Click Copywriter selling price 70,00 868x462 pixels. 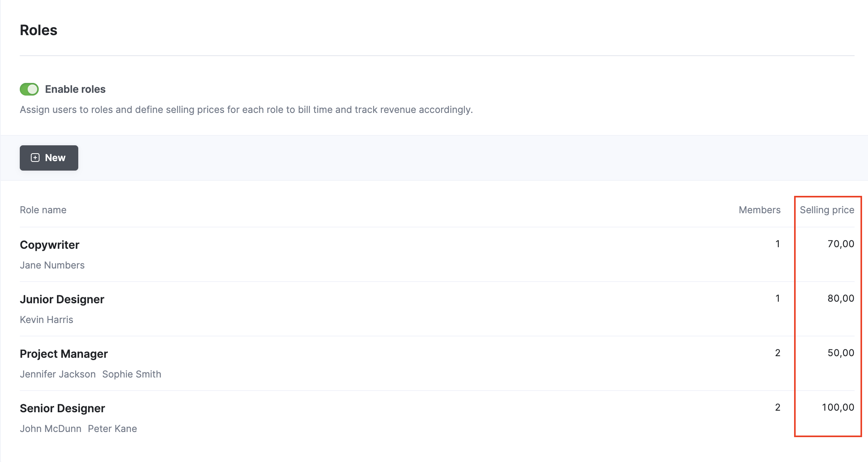pyautogui.click(x=841, y=244)
